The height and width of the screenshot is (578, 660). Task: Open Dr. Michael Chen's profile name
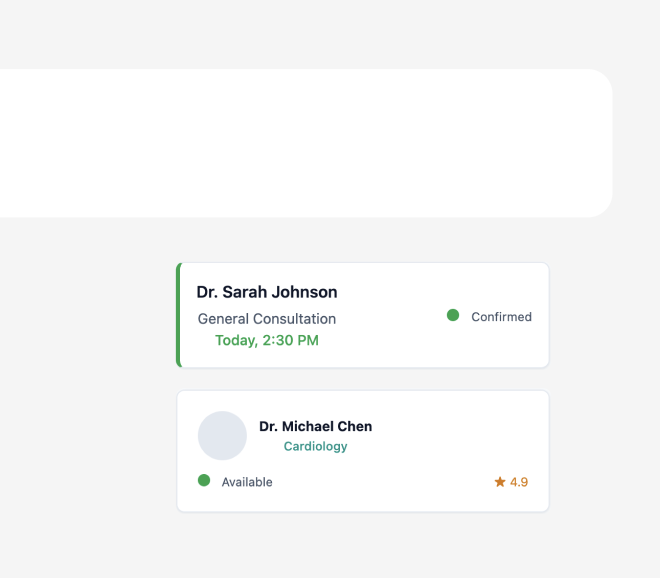(315, 426)
